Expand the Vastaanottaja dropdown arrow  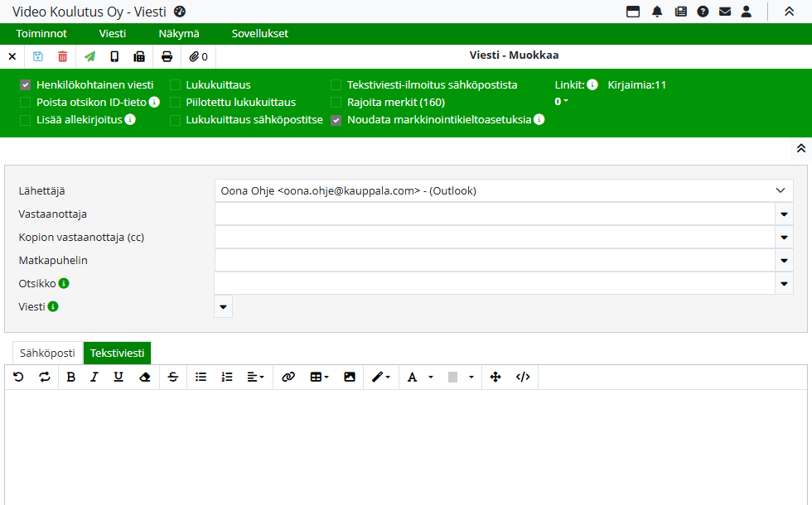pyautogui.click(x=784, y=214)
